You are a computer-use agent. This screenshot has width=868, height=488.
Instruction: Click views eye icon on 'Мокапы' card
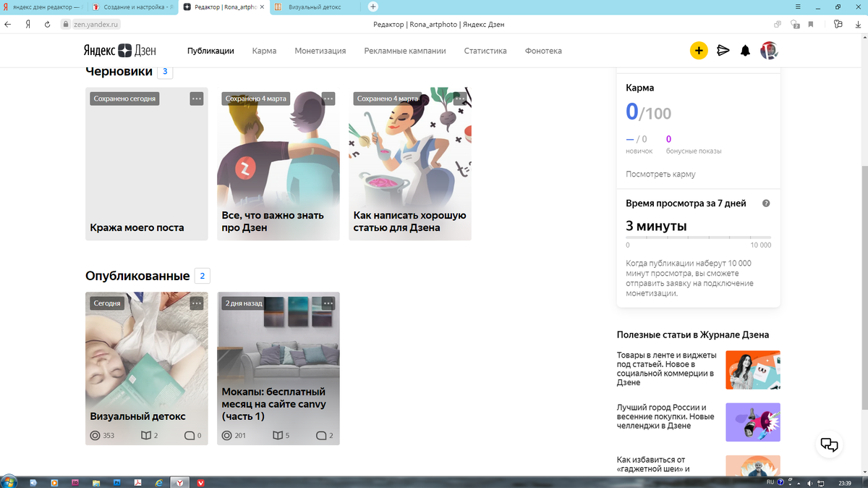click(x=226, y=436)
